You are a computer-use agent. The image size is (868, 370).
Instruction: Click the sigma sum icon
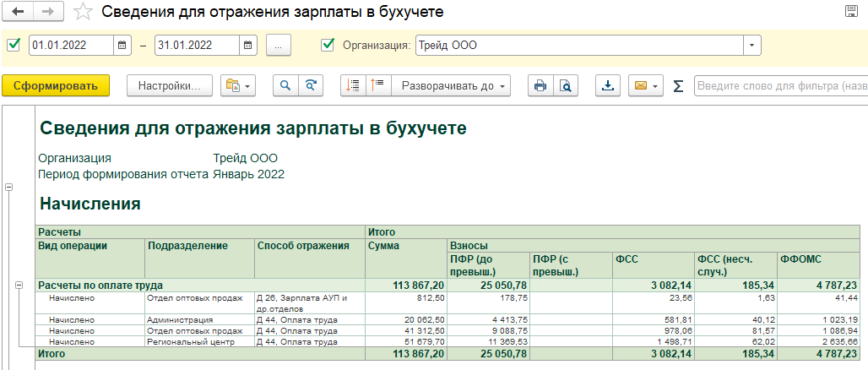[678, 86]
